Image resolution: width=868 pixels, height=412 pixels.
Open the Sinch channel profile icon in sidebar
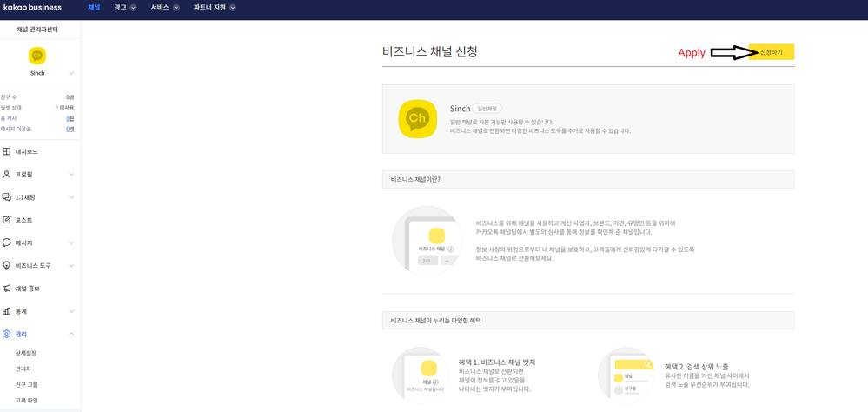pos(37,56)
